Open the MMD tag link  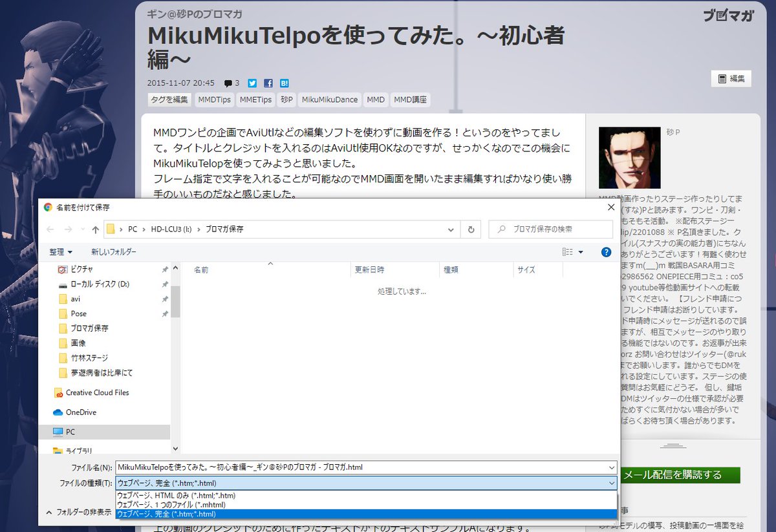pos(375,100)
